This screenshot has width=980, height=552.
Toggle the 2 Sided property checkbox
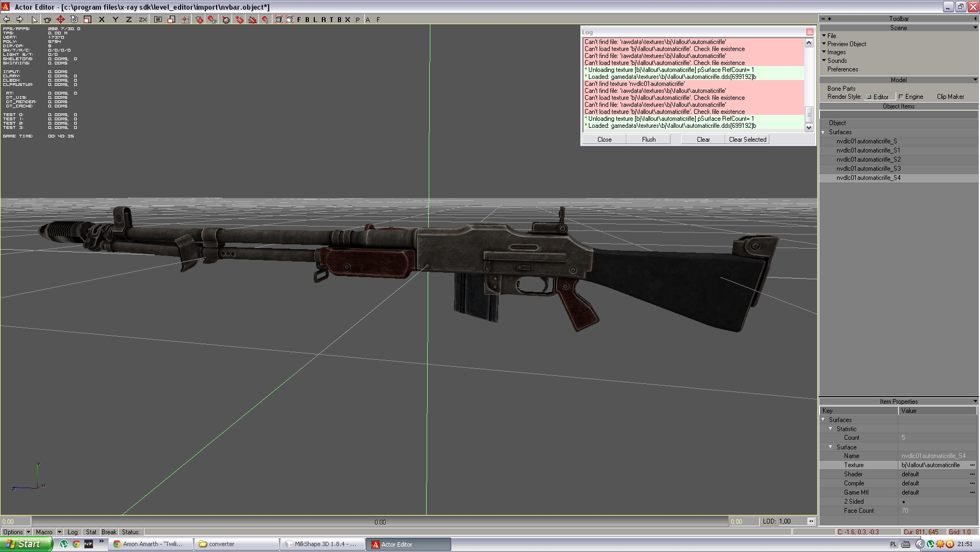[904, 502]
